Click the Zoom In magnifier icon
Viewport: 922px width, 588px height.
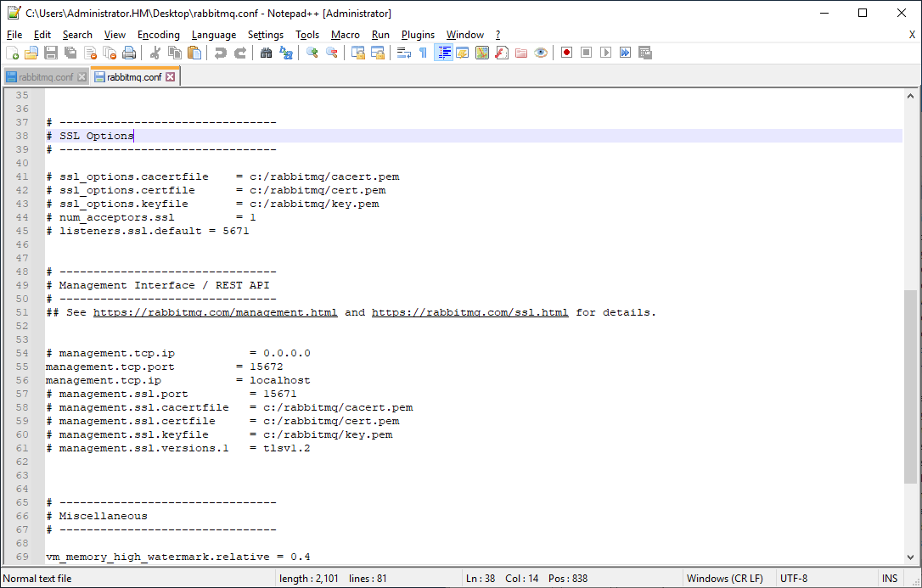312,53
